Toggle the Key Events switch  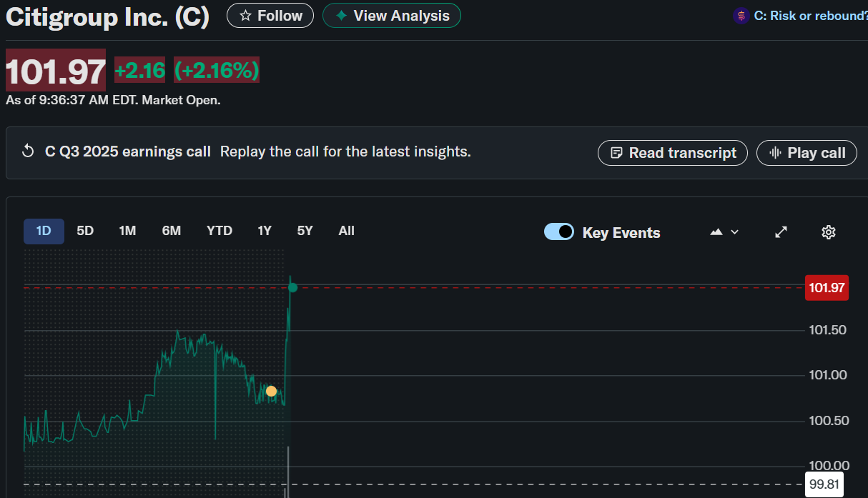(559, 231)
